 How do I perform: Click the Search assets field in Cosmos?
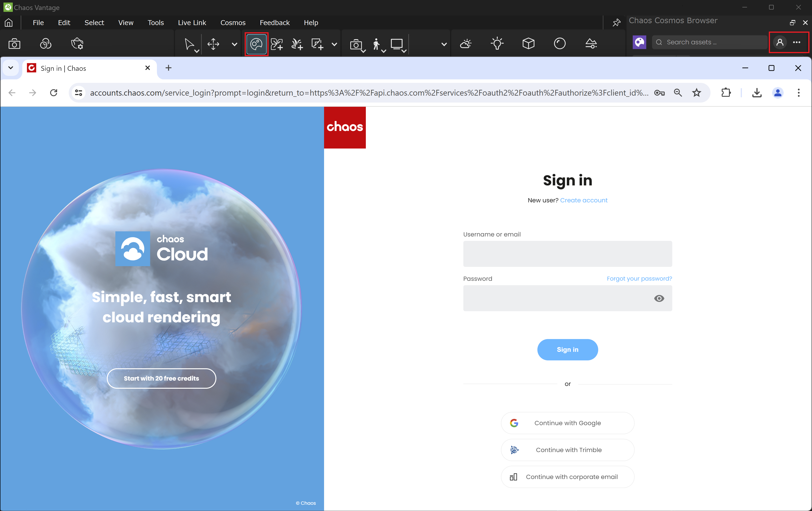click(x=710, y=42)
